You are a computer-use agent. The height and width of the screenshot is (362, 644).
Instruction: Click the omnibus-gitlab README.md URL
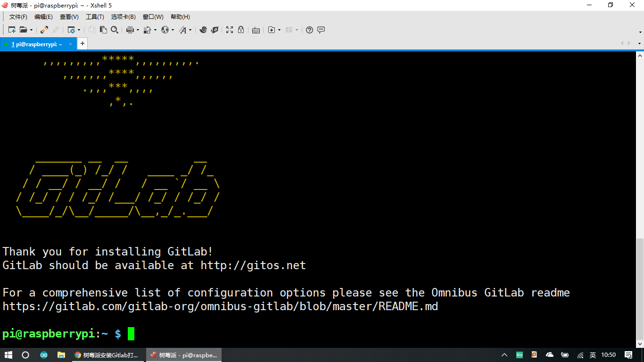[x=220, y=306]
